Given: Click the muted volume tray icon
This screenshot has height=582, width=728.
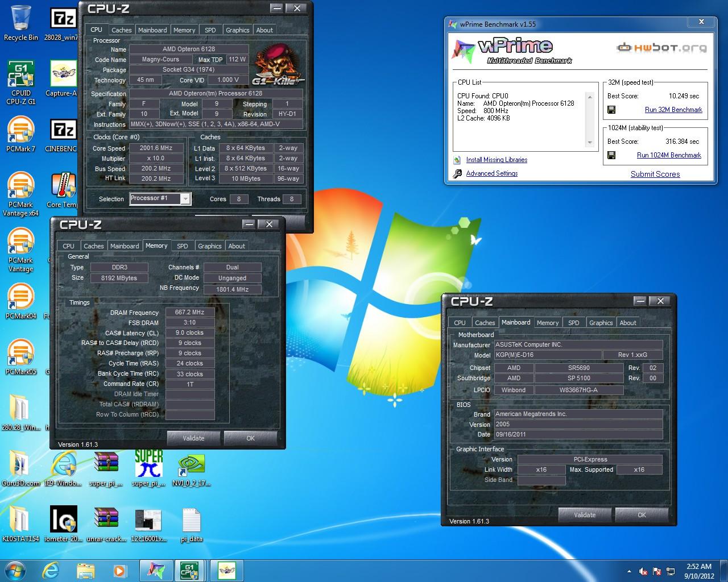Looking at the screenshot, I should click(643, 571).
